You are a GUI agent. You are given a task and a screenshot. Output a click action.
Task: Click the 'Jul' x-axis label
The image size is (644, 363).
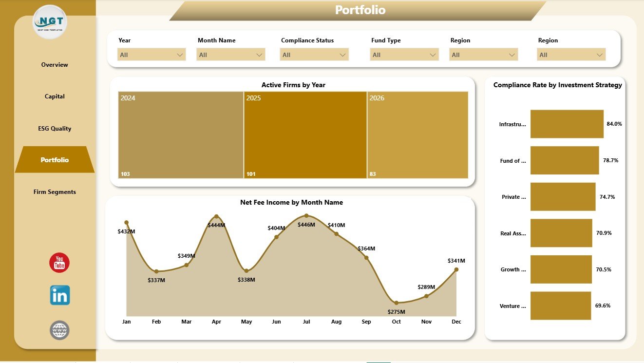306,322
